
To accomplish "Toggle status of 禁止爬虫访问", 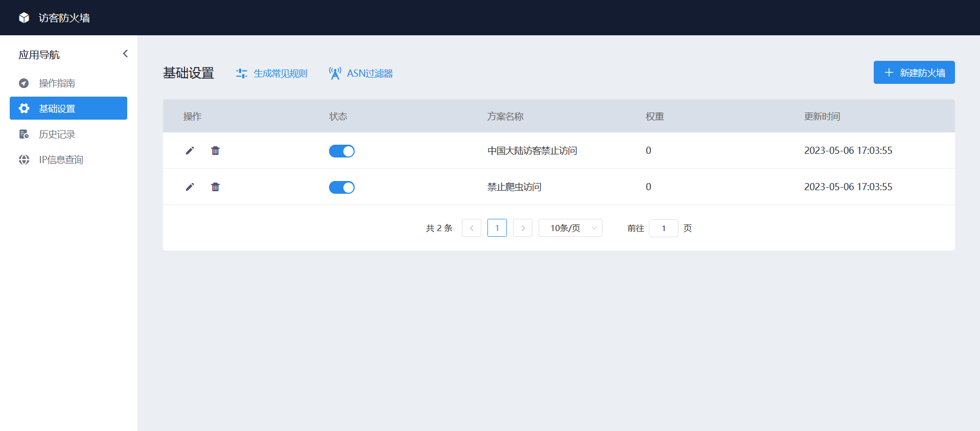I will [x=342, y=187].
